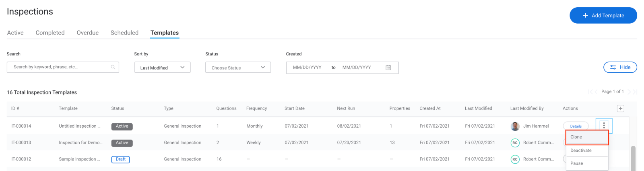Screen dimensions: 644x171
Task: Click the RC avatar in row IT-000012
Action: point(515,159)
